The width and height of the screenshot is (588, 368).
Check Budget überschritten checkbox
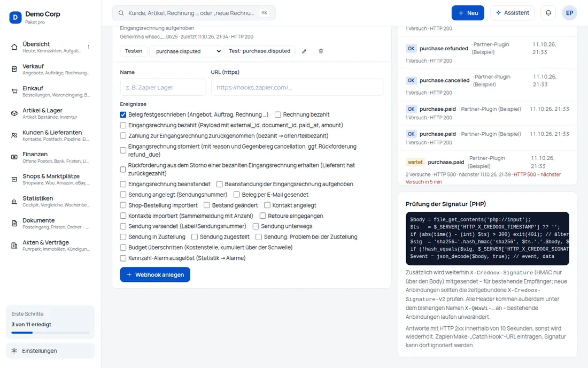pos(123,248)
